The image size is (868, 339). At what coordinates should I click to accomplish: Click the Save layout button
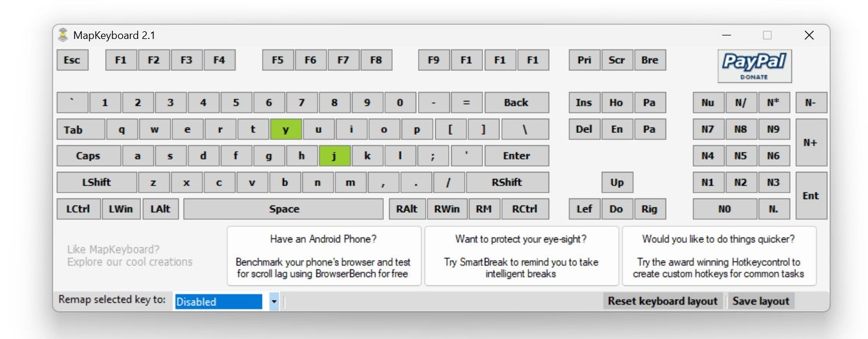tap(761, 301)
